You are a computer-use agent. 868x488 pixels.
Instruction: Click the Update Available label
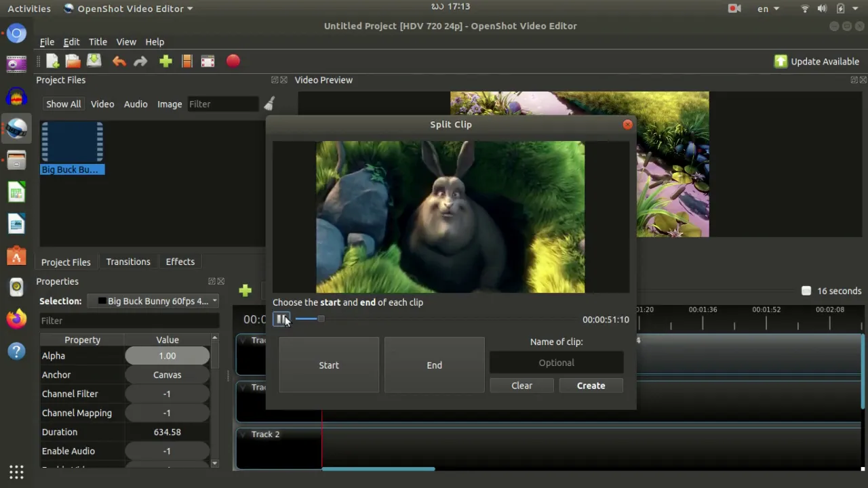pos(825,62)
